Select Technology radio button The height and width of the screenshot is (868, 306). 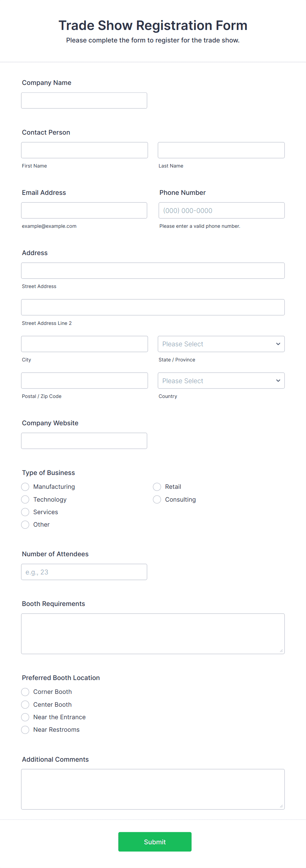point(25,499)
